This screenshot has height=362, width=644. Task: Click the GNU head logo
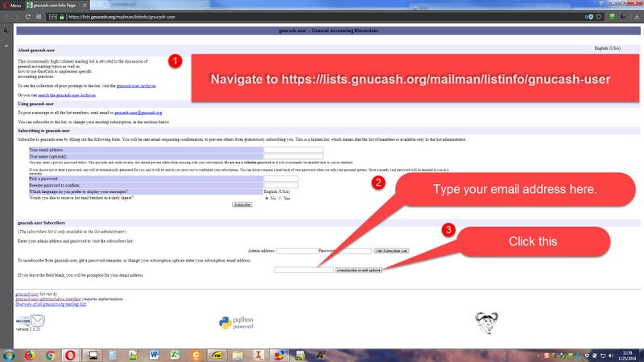[x=487, y=323]
